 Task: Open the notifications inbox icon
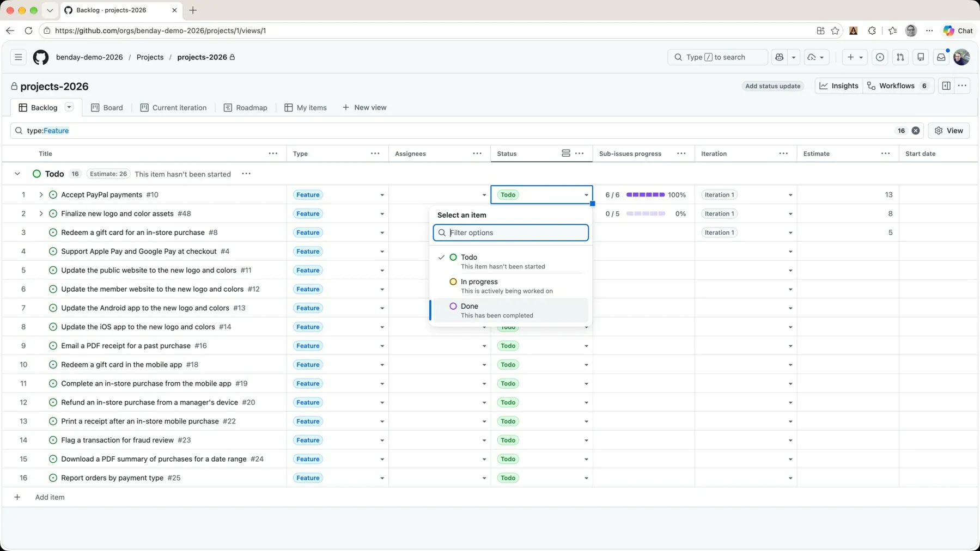click(x=941, y=57)
